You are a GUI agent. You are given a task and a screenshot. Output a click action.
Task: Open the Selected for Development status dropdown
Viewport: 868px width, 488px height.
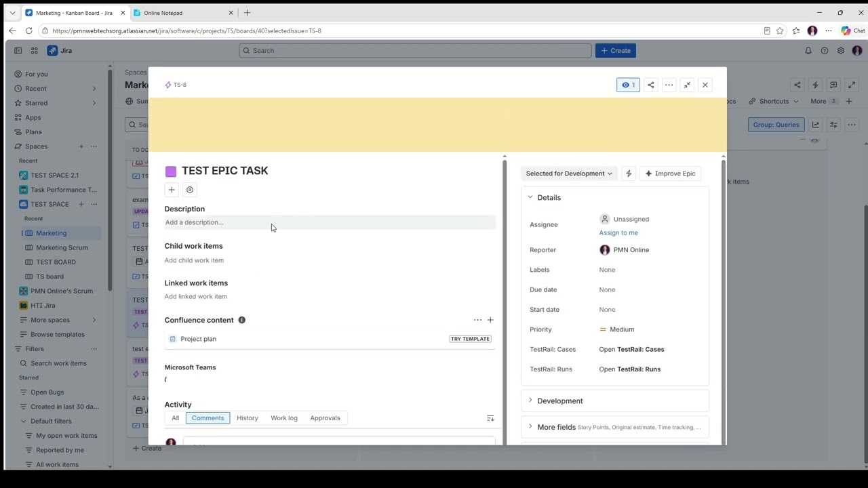[x=569, y=174]
